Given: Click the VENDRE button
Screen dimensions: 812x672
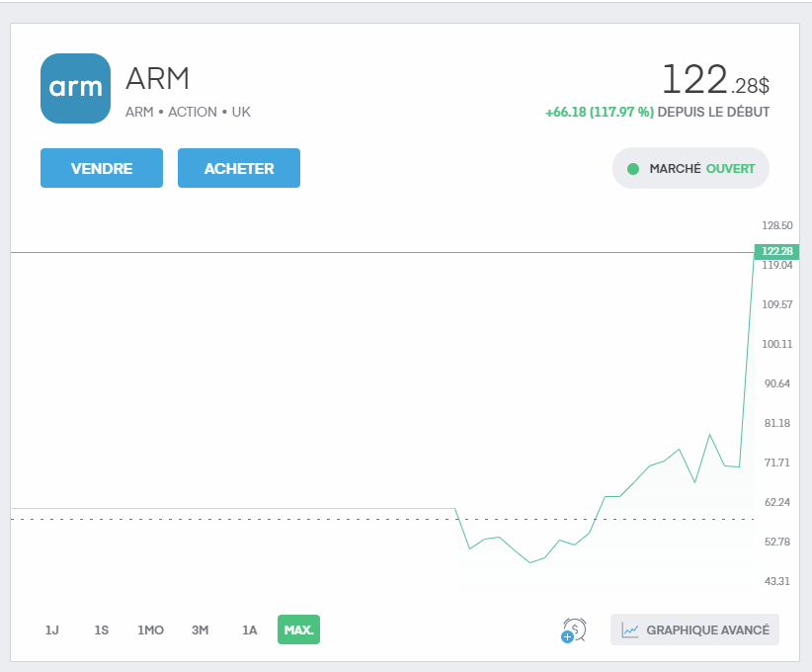Looking at the screenshot, I should [101, 168].
